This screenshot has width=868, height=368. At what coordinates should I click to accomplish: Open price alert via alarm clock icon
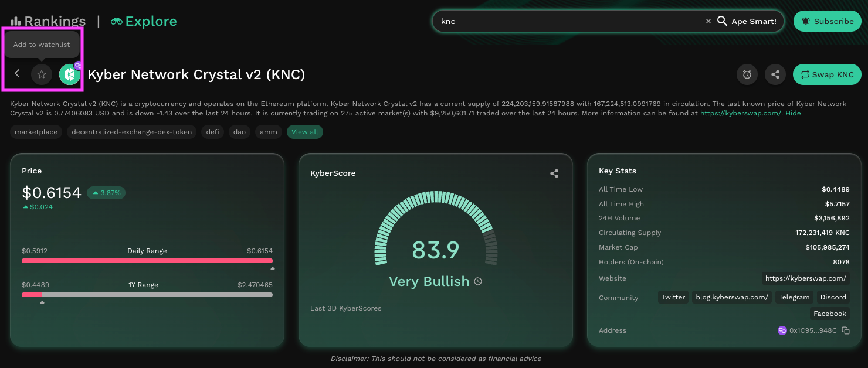coord(747,74)
